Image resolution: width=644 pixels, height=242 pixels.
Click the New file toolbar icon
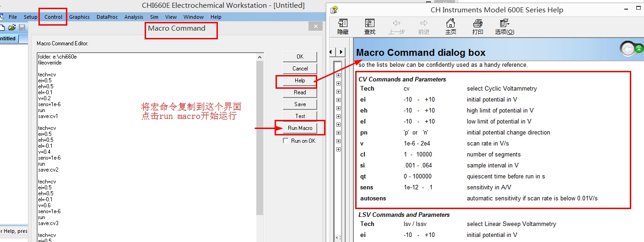(x=2, y=28)
